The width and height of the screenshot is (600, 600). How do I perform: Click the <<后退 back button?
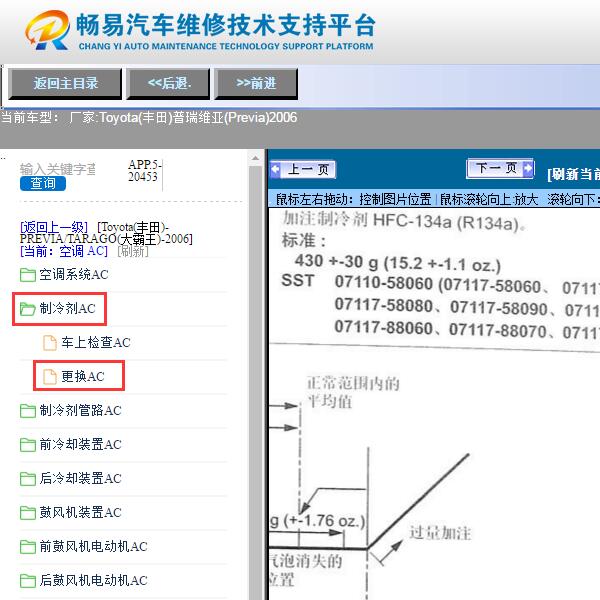[x=168, y=83]
